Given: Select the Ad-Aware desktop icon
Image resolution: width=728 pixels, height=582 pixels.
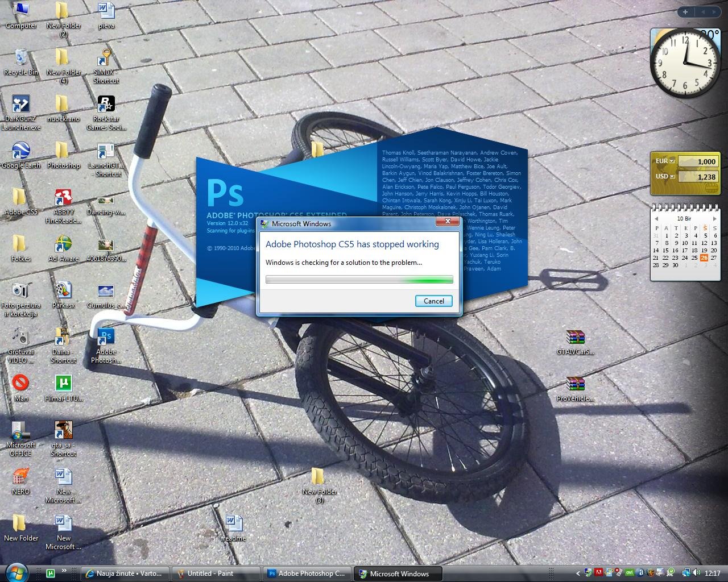Looking at the screenshot, I should click(63, 245).
